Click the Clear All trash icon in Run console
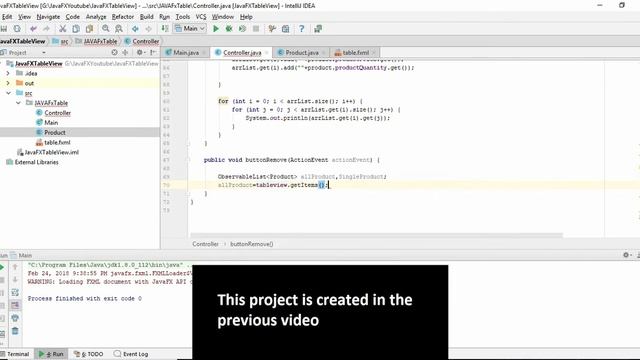This screenshot has height=360, width=640. (x=15, y=331)
